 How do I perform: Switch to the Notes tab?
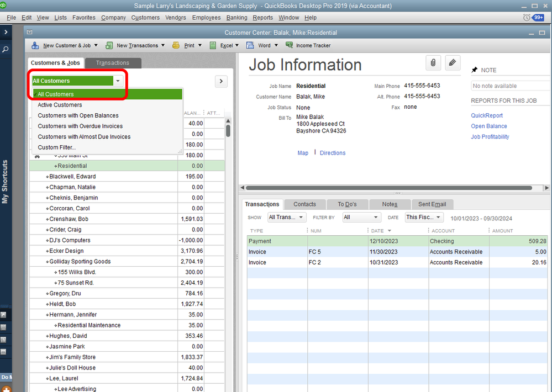tap(390, 204)
